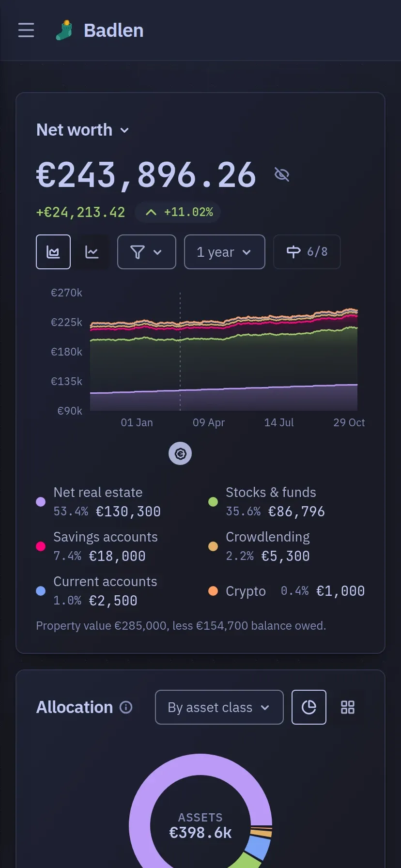Toggle the Crowdlending series dot
The width and height of the screenshot is (401, 868).
(213, 546)
